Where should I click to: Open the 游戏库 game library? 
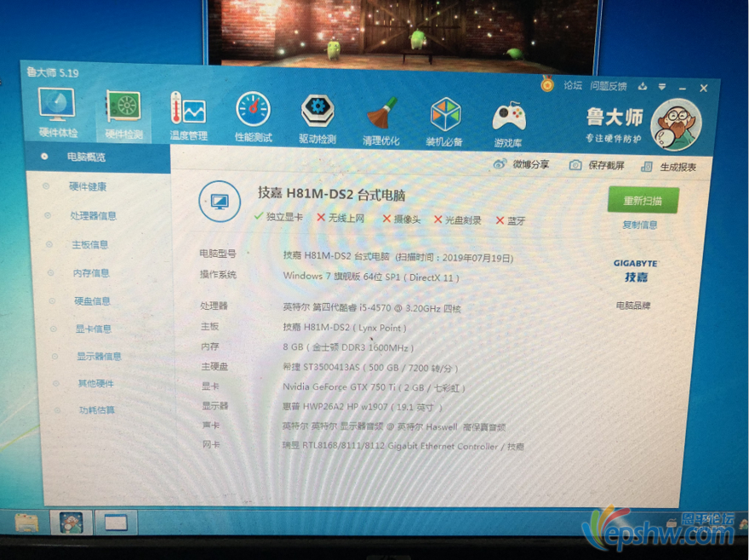[x=508, y=123]
